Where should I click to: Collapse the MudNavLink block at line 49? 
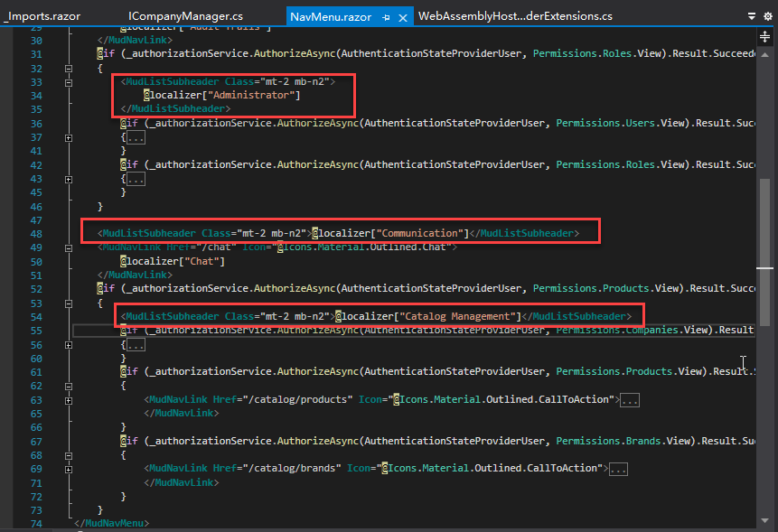tap(68, 247)
